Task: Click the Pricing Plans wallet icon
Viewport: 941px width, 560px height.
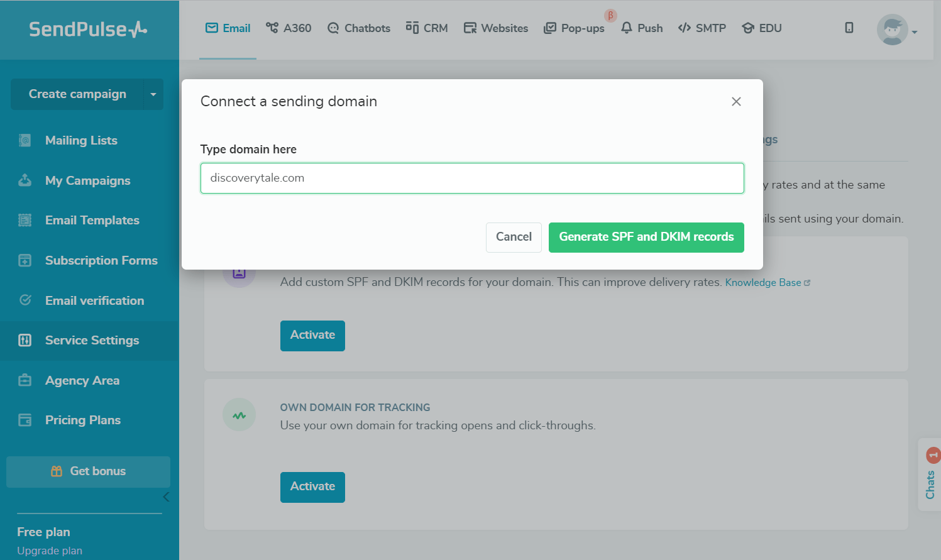Action: click(x=25, y=420)
